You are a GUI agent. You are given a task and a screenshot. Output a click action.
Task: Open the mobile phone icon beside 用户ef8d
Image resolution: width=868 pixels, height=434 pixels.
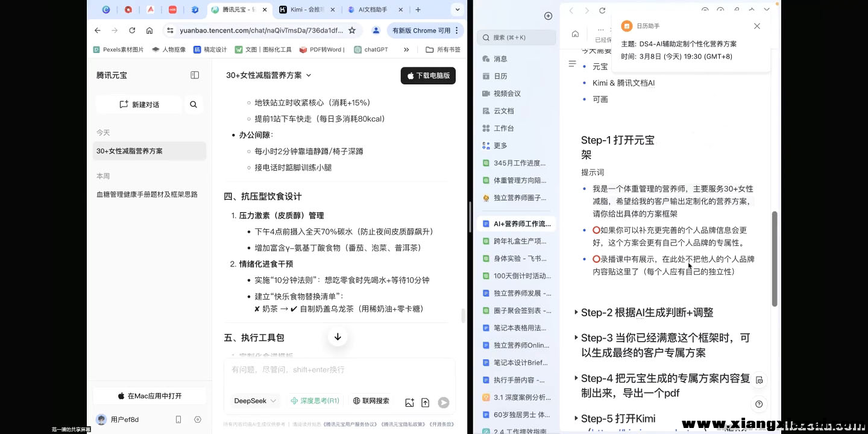178,420
